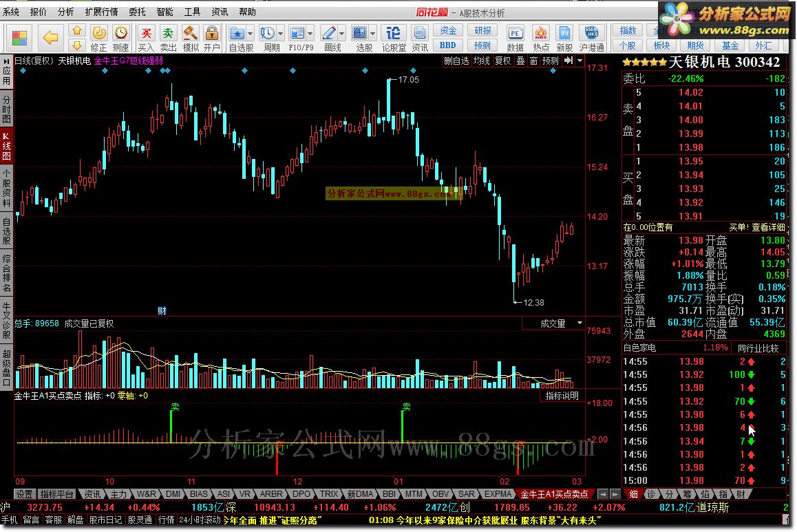Expand the 自选股 dropdown arrow
The width and height of the screenshot is (797, 532).
click(250, 34)
